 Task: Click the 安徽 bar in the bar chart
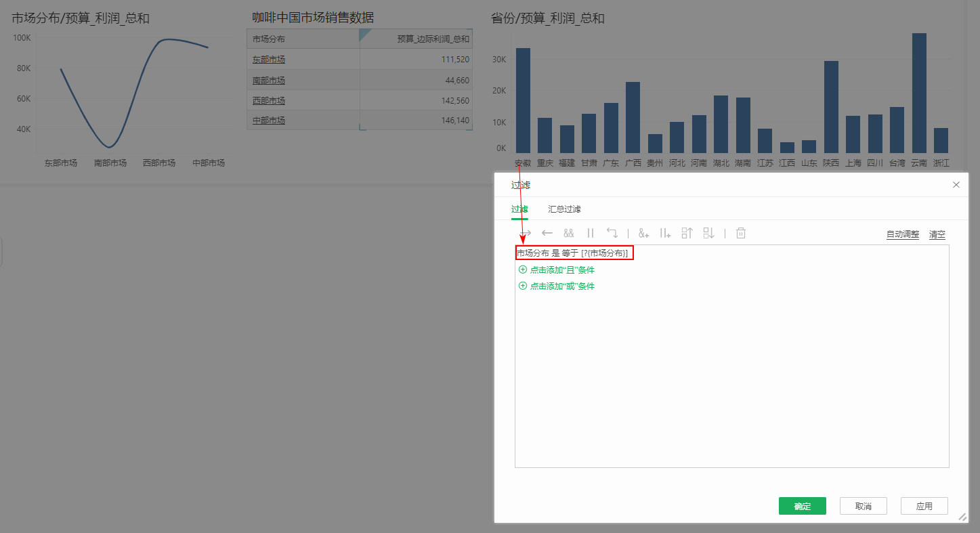523,100
